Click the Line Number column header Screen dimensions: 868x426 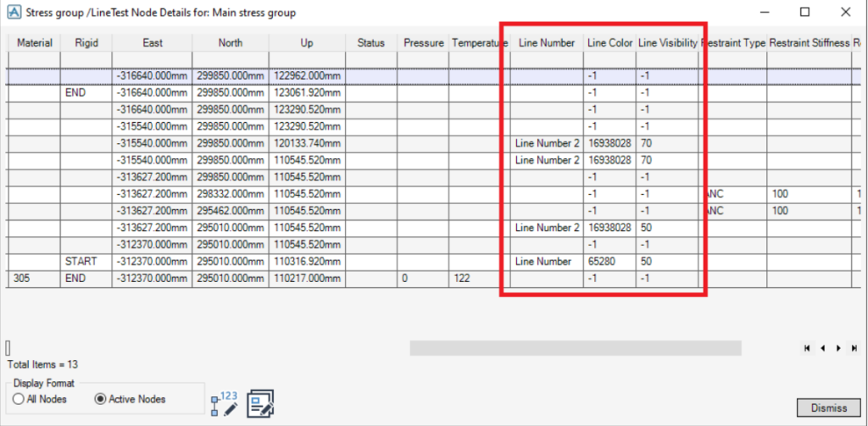(547, 42)
